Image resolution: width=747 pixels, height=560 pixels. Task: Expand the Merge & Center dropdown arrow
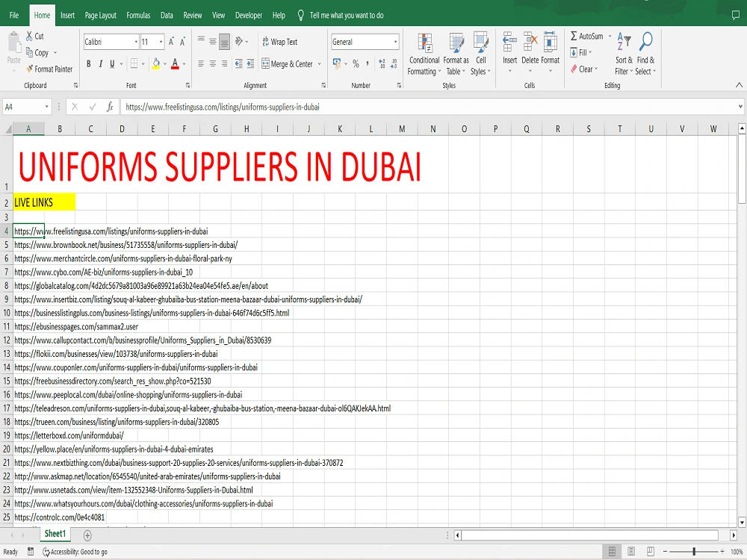click(x=320, y=63)
